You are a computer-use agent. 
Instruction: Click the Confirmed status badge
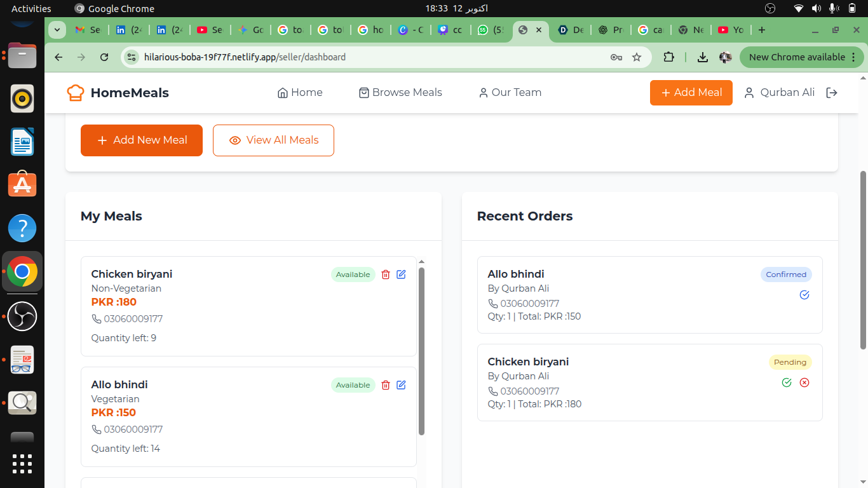coord(786,274)
